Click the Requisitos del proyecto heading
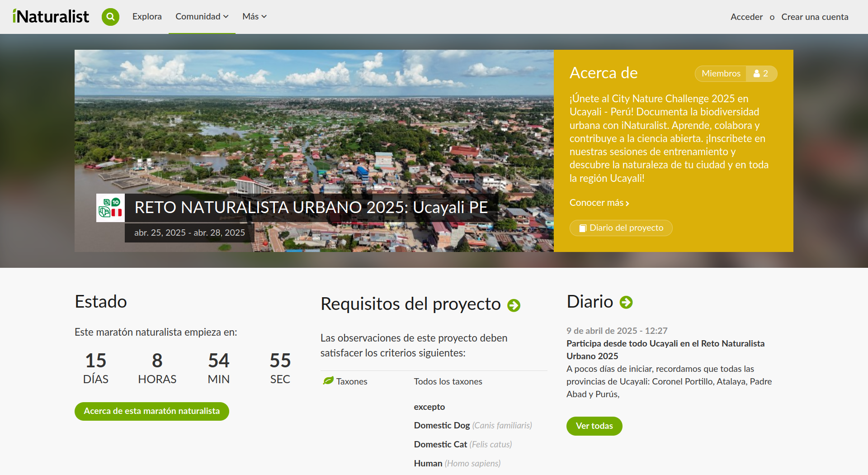The image size is (868, 475). 410,304
